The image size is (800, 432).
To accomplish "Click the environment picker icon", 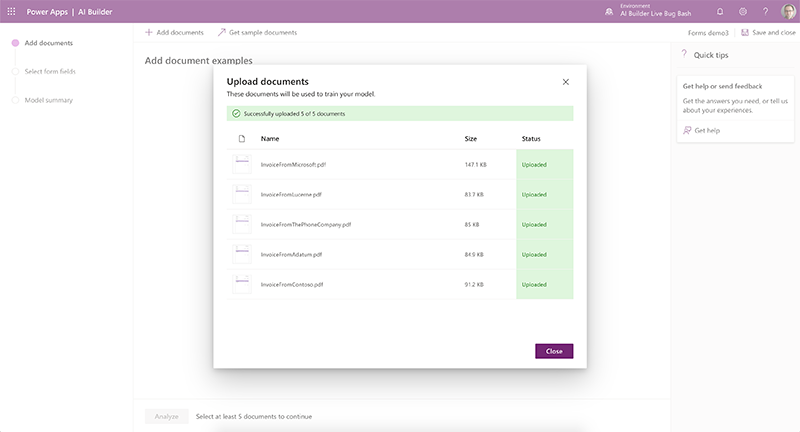I will click(609, 11).
